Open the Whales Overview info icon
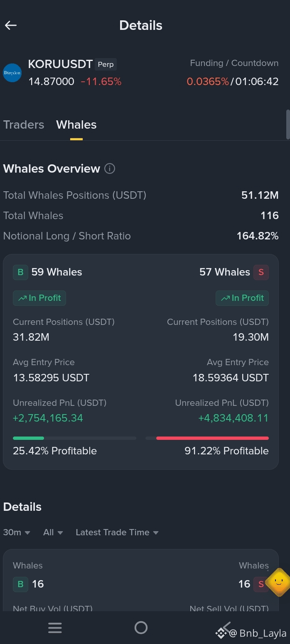290x644 pixels. pyautogui.click(x=110, y=168)
